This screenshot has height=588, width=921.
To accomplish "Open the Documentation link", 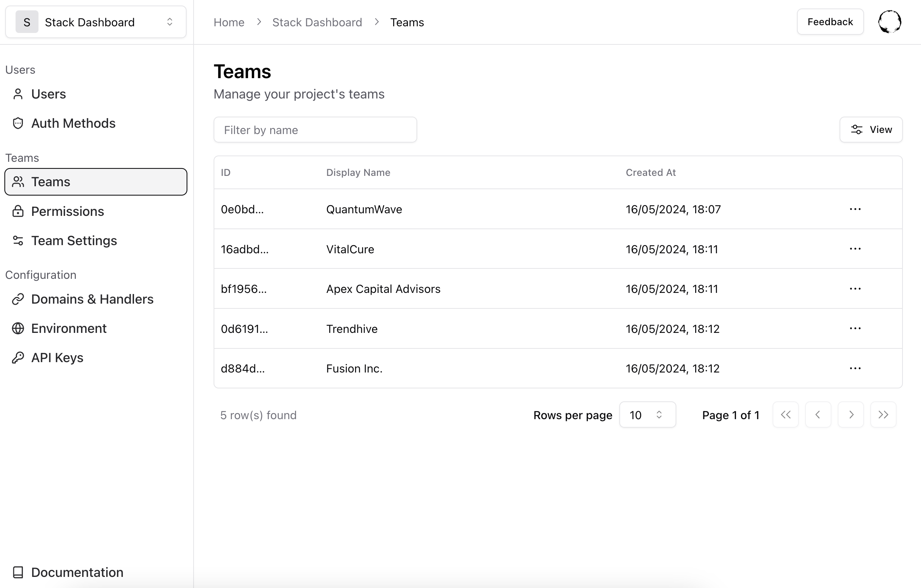I will pyautogui.click(x=77, y=572).
